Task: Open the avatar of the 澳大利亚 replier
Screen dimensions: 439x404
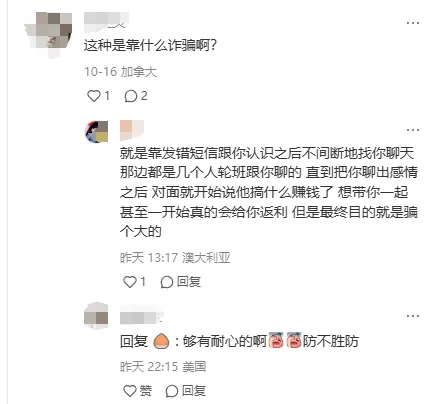Action: (x=97, y=132)
